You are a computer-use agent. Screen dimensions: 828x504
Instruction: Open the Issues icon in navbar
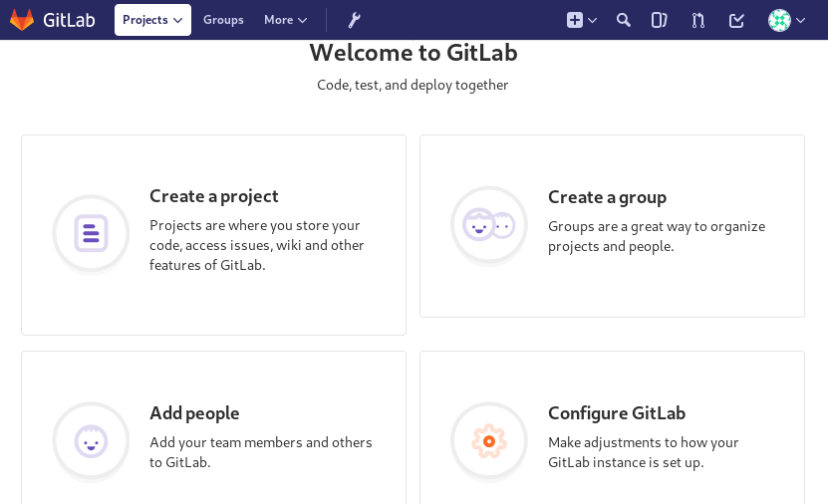tap(659, 20)
